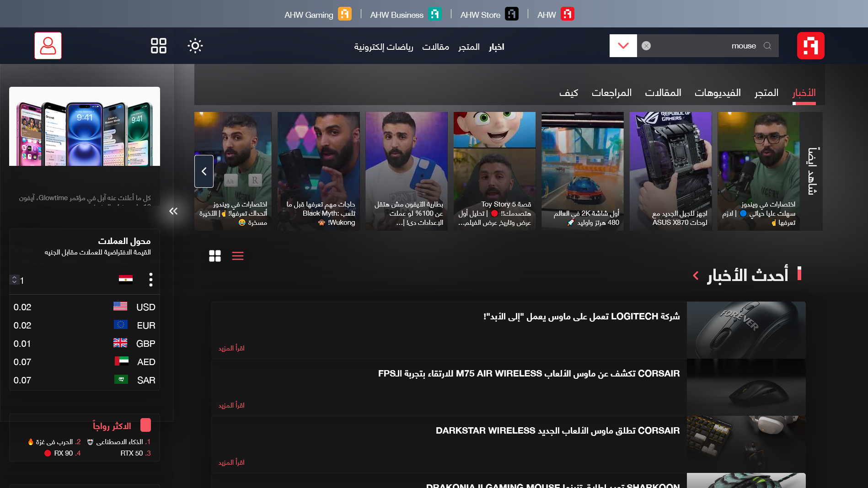Viewport: 868px width, 488px height.
Task: Click the محول العملات heading
Action: pyautogui.click(x=124, y=241)
